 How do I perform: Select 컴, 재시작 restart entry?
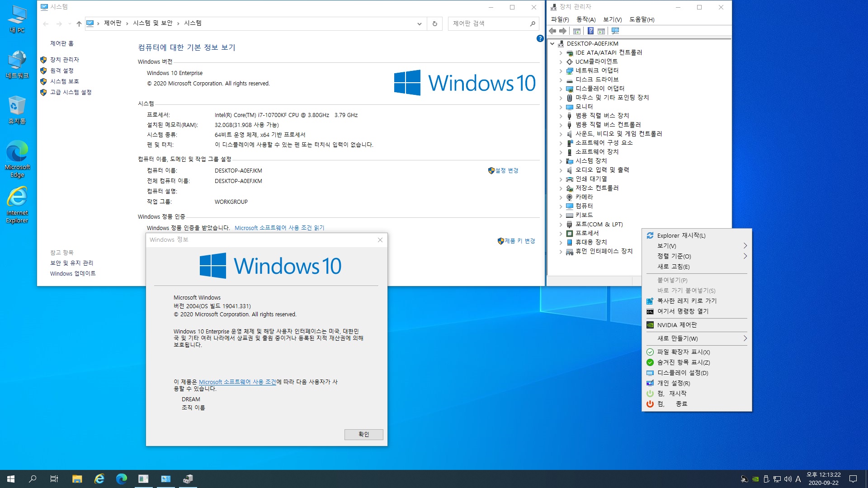[697, 394]
